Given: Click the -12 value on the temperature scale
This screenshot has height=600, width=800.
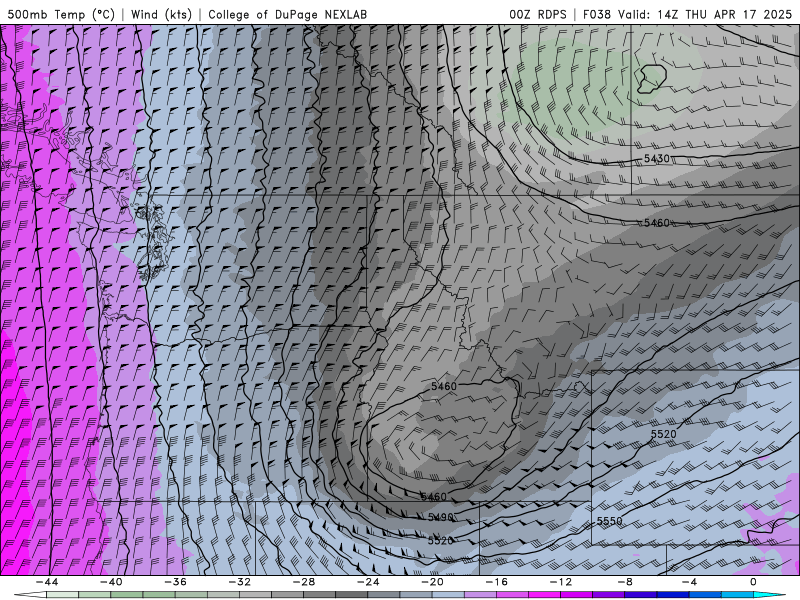Looking at the screenshot, I should (561, 582).
